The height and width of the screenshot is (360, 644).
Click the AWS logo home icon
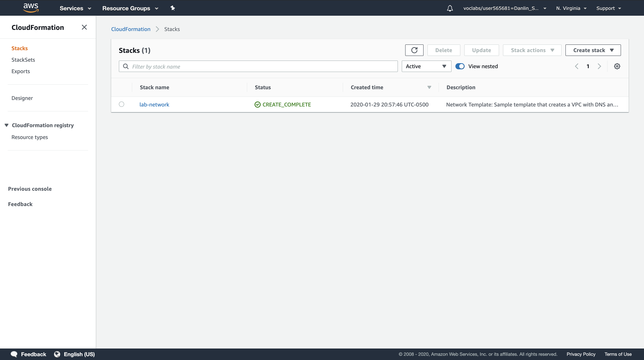point(31,8)
